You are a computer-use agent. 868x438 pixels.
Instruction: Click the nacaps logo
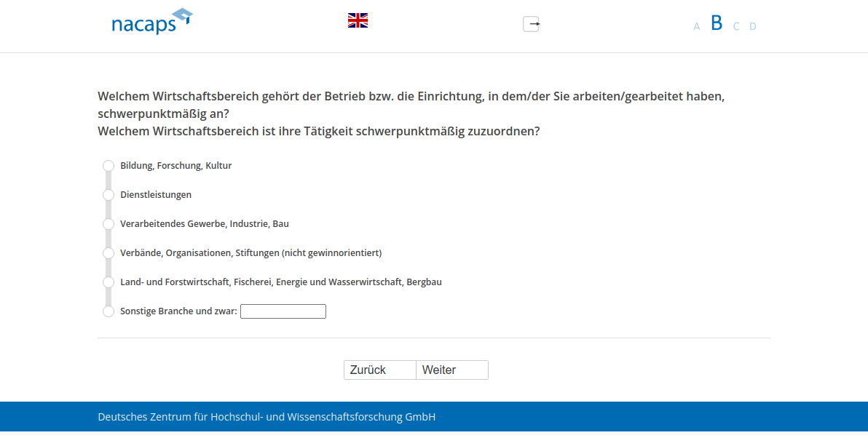point(151,22)
